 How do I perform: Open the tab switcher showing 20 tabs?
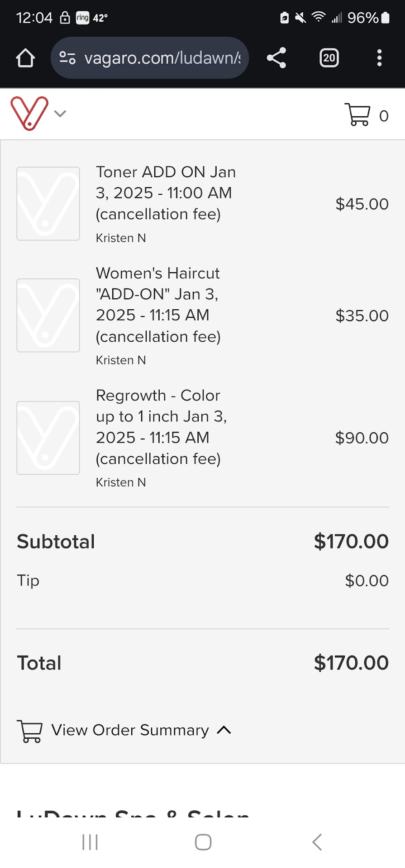[329, 58]
